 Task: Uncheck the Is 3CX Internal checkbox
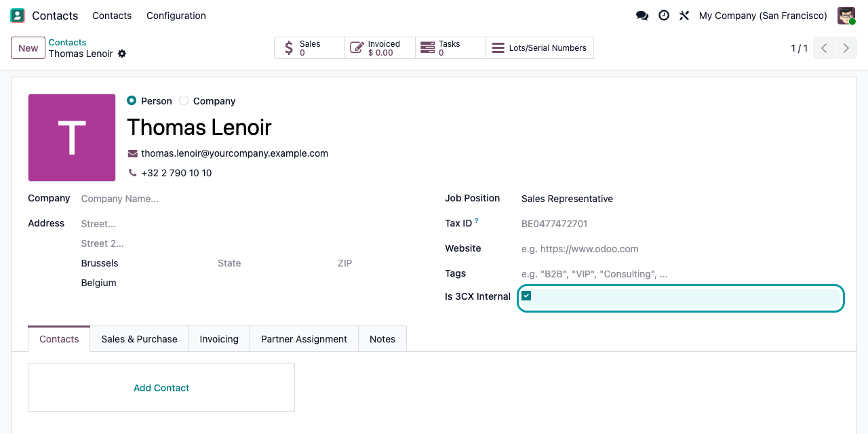[526, 296]
